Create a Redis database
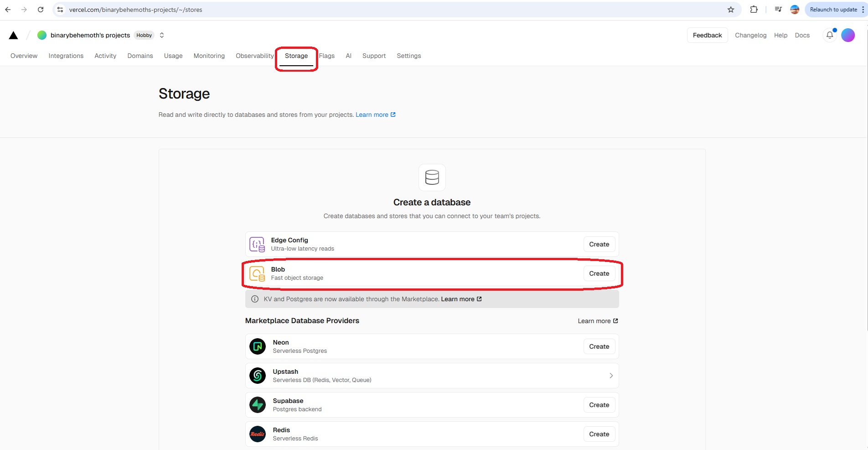 click(x=599, y=434)
